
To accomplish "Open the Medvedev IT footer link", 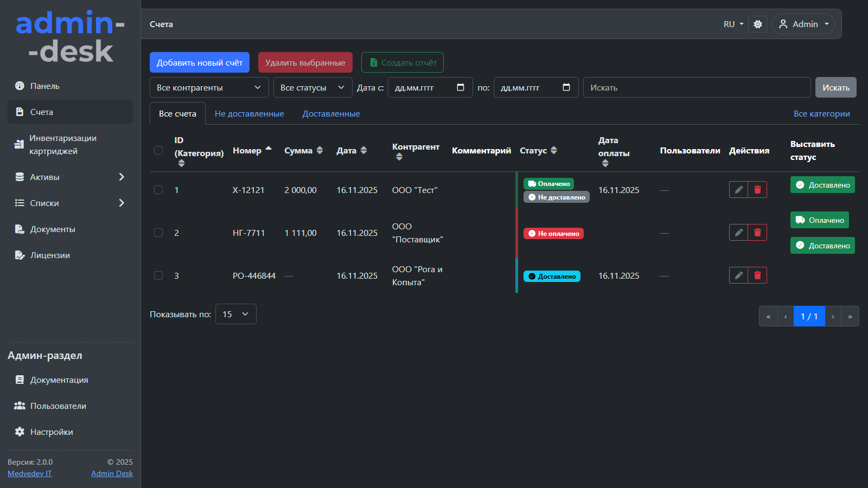I will 30,473.
